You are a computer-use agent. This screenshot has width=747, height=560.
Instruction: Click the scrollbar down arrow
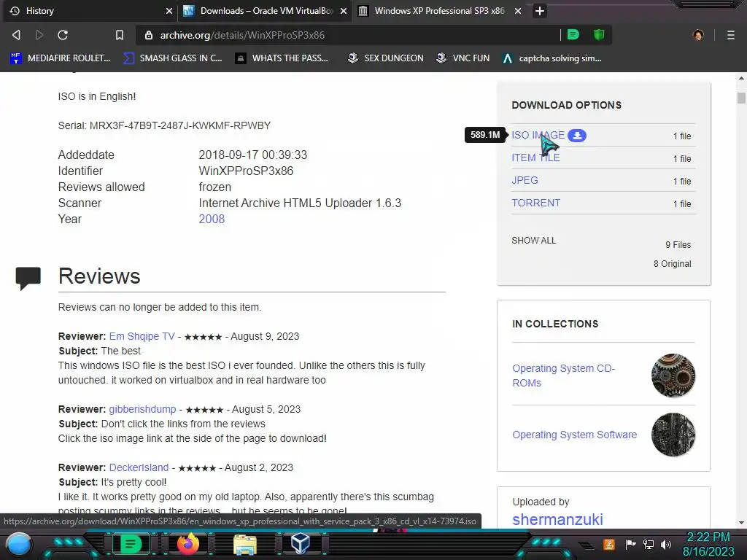741,522
